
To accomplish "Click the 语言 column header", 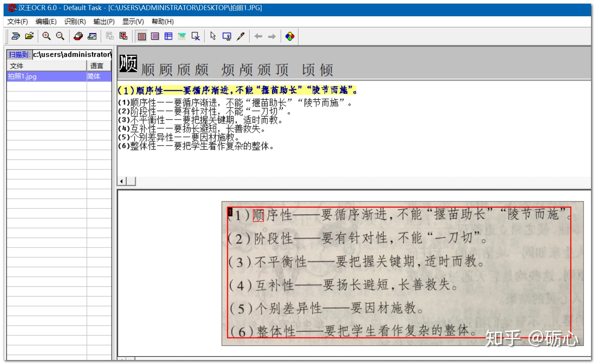I will 99,66.
